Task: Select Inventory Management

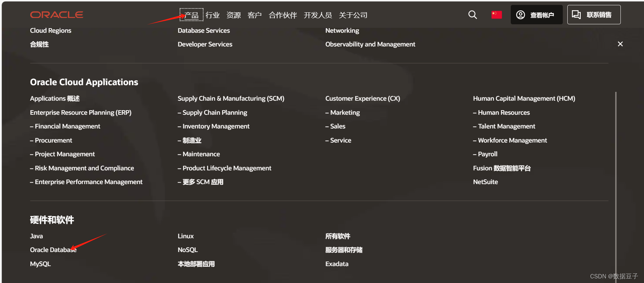Action: pyautogui.click(x=214, y=126)
